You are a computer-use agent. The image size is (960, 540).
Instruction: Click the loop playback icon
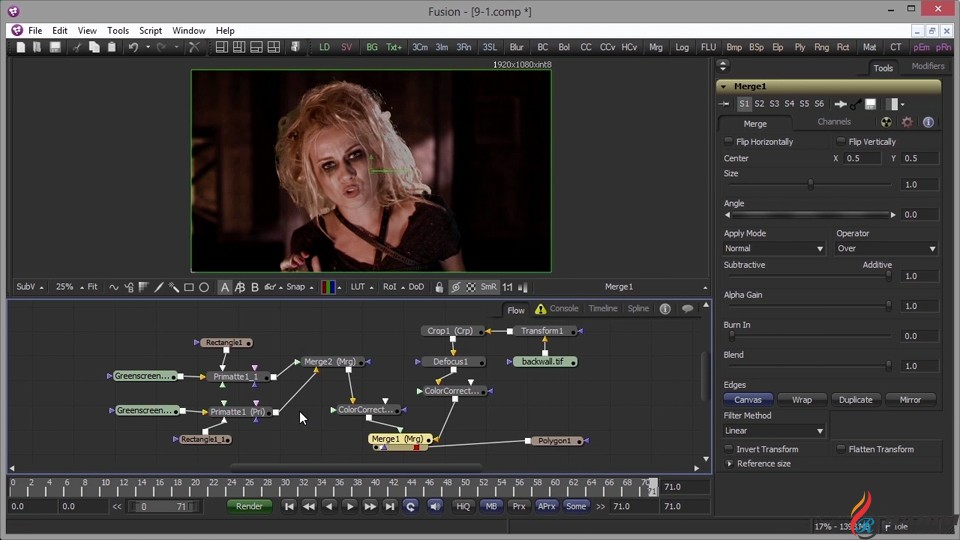tap(410, 506)
